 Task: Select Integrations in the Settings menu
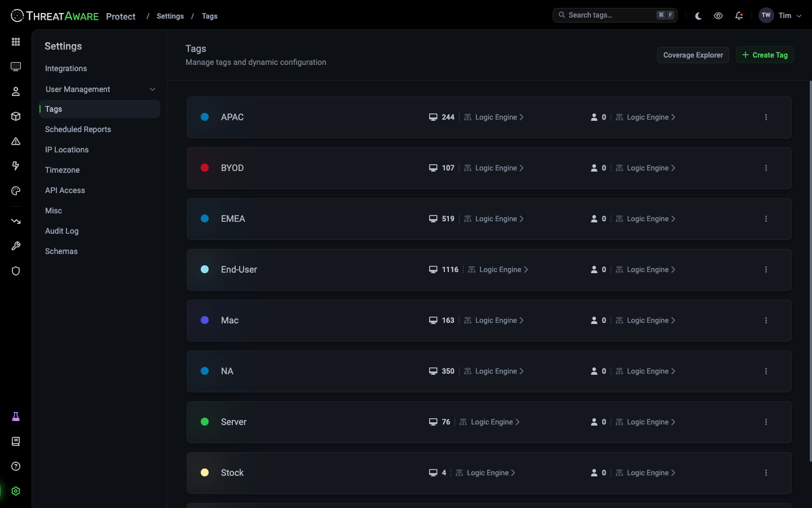66,68
